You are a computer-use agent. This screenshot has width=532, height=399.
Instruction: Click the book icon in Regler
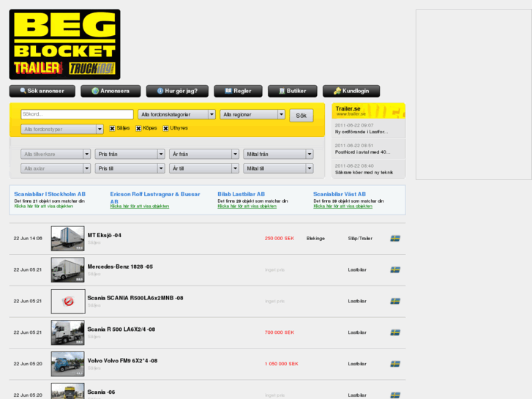[228, 91]
